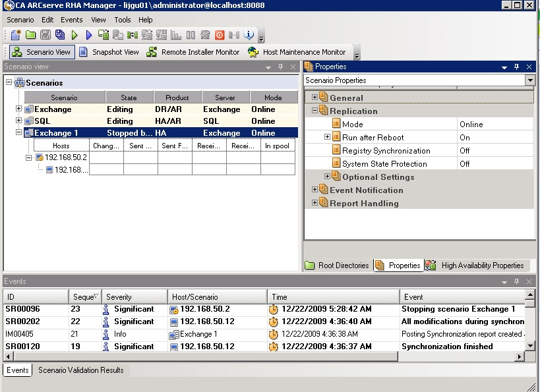Toggle the Scenario view pane pushpin
540x392 pixels.
tap(281, 67)
